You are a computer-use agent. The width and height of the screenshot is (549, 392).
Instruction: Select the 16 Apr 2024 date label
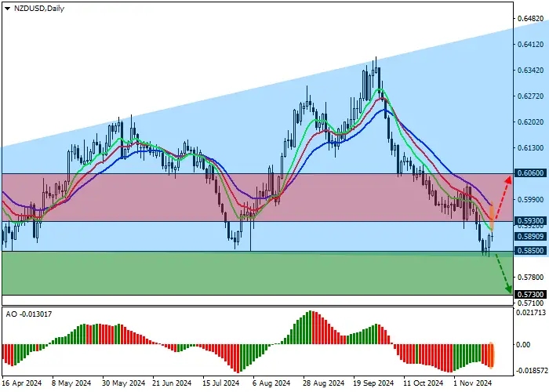tap(22, 383)
